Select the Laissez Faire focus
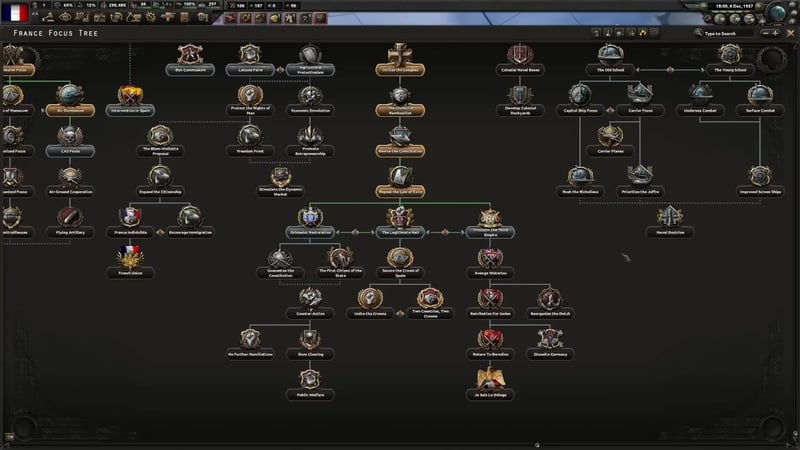Viewport: 800px width, 450px height. tap(250, 60)
